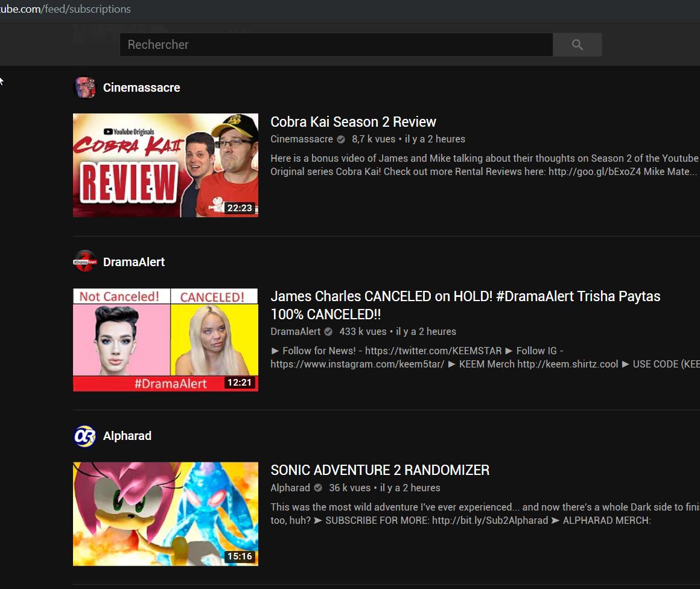
Task: Click DramaAlert 'Follow for News!' description
Action: click(485, 357)
